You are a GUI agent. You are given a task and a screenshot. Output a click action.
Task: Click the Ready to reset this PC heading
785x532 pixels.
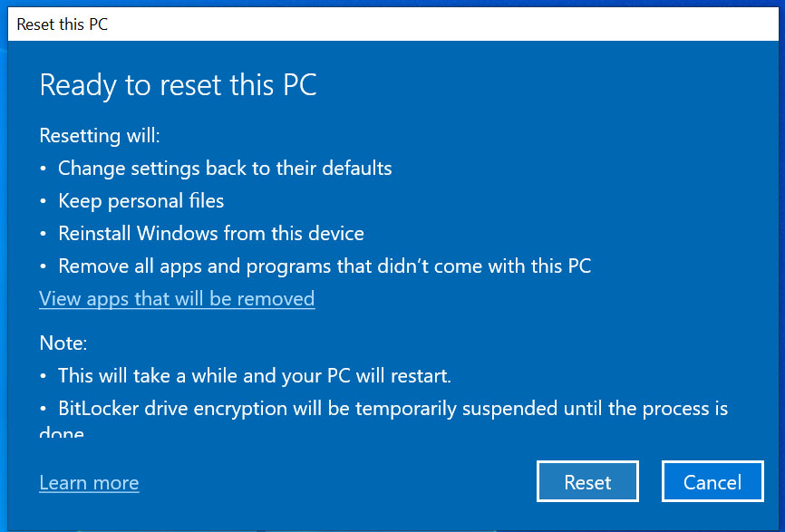click(178, 85)
